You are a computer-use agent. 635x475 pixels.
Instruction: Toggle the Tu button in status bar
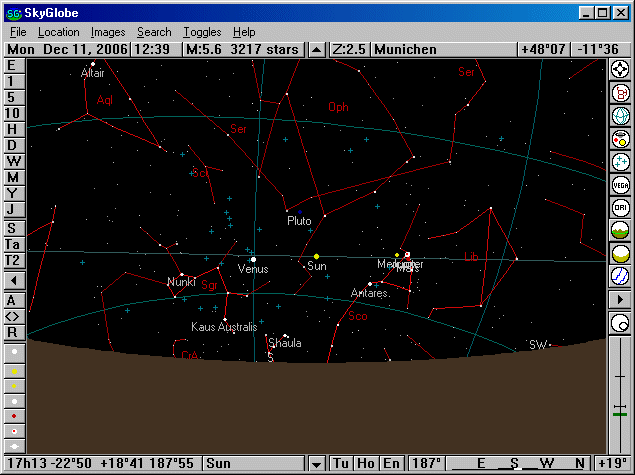341,464
